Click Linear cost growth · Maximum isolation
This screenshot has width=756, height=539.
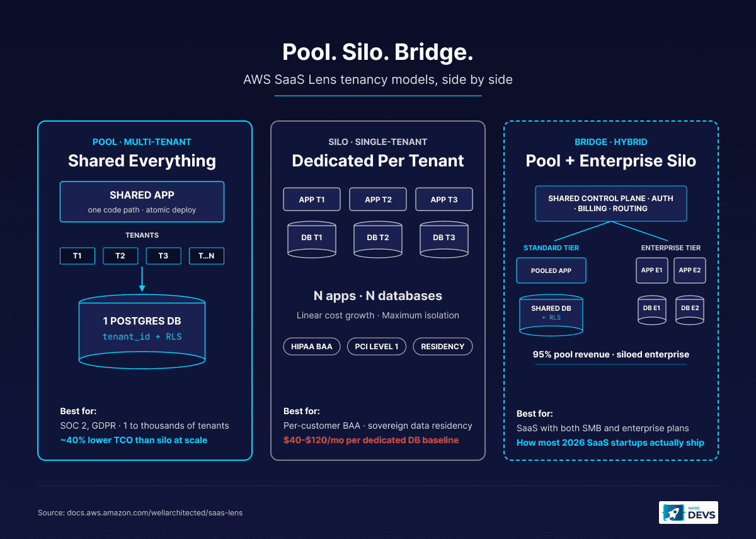(378, 315)
